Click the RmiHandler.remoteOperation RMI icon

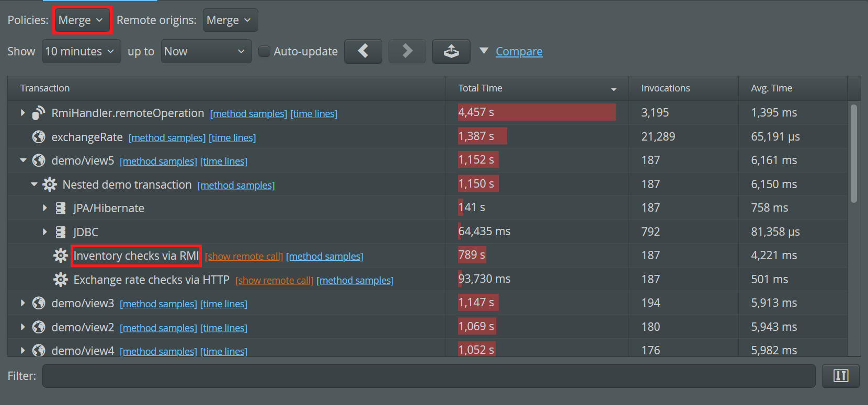point(39,113)
